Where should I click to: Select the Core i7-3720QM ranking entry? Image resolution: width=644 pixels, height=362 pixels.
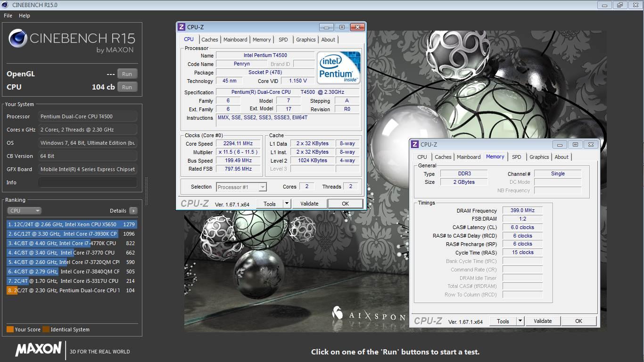coord(72,262)
